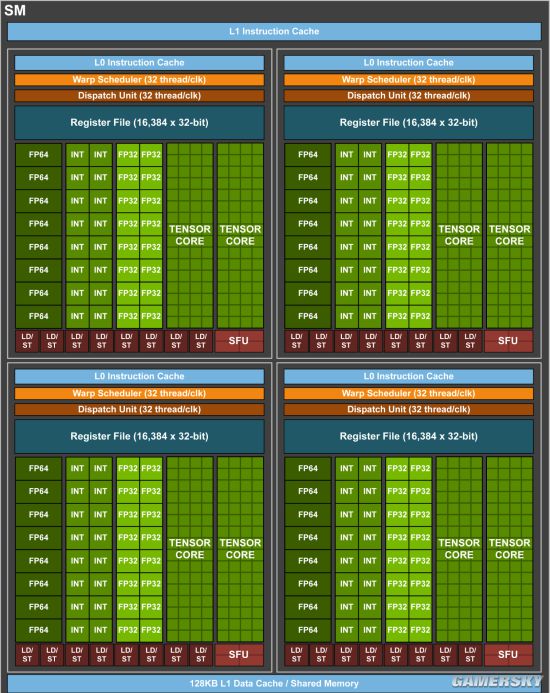Click right Tensor Core in upper-left block
Image resolution: width=550 pixels, height=693 pixels.
click(240, 235)
